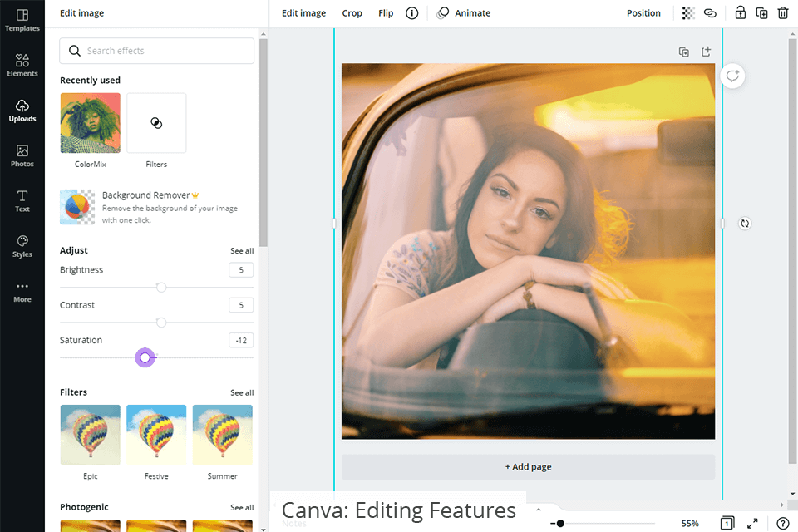Open the Uploads sidebar tab

coord(22,111)
